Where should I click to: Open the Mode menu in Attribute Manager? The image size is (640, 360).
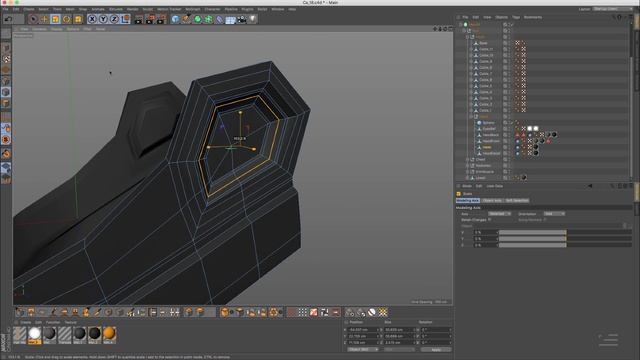[x=467, y=186]
